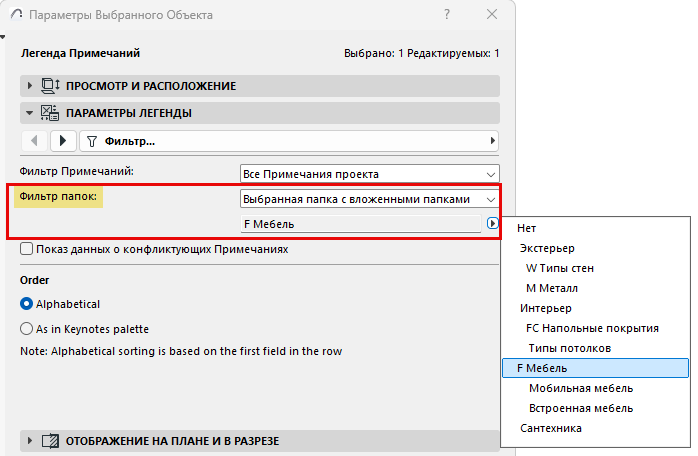The width and height of the screenshot is (698, 456).
Task: Open the Фильтр... page selector popup
Action: coord(289,141)
